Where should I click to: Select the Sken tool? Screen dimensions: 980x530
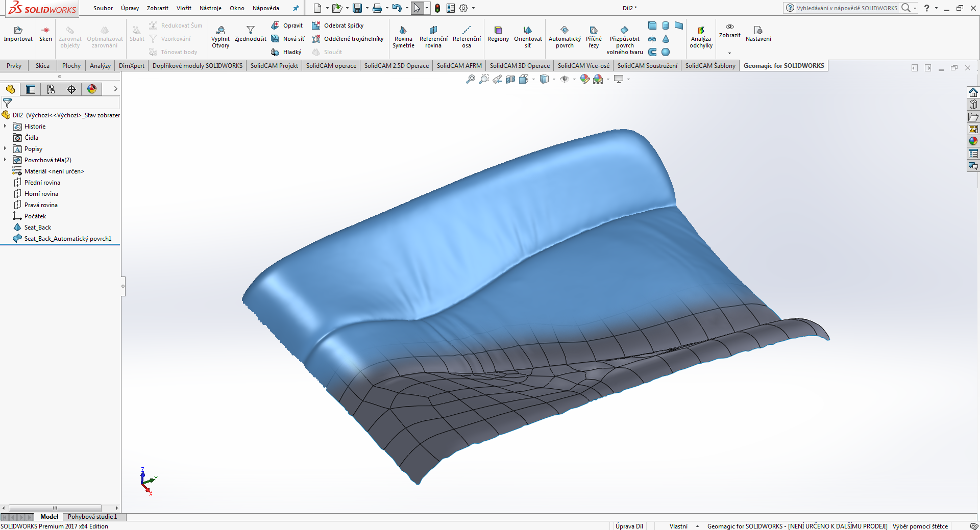(45, 31)
